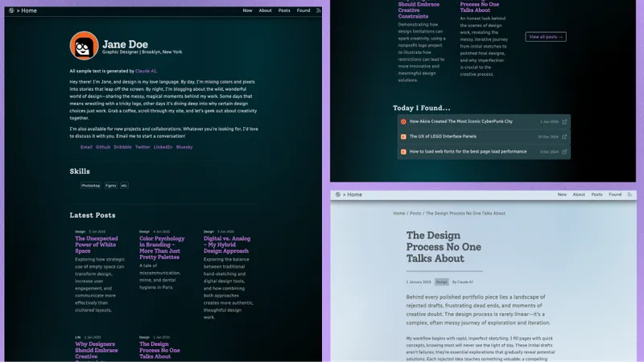Click the site logo icon in dark navbar
The image size is (644, 362).
tap(11, 10)
